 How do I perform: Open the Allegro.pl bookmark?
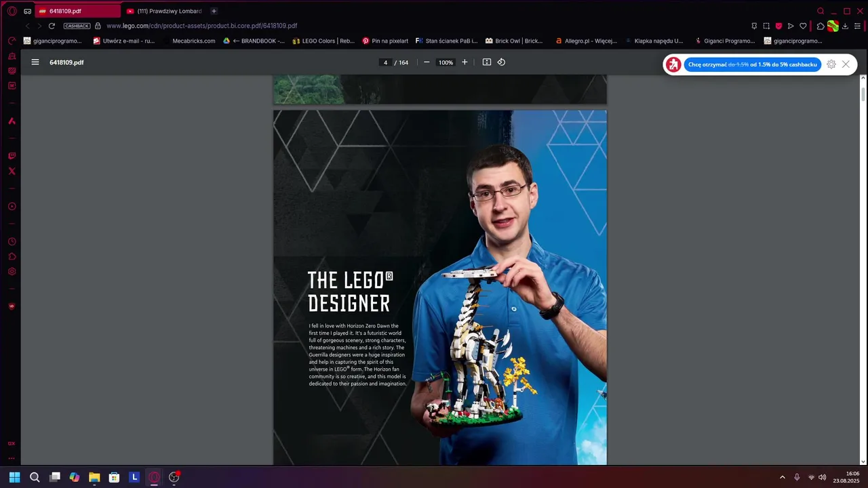point(586,41)
